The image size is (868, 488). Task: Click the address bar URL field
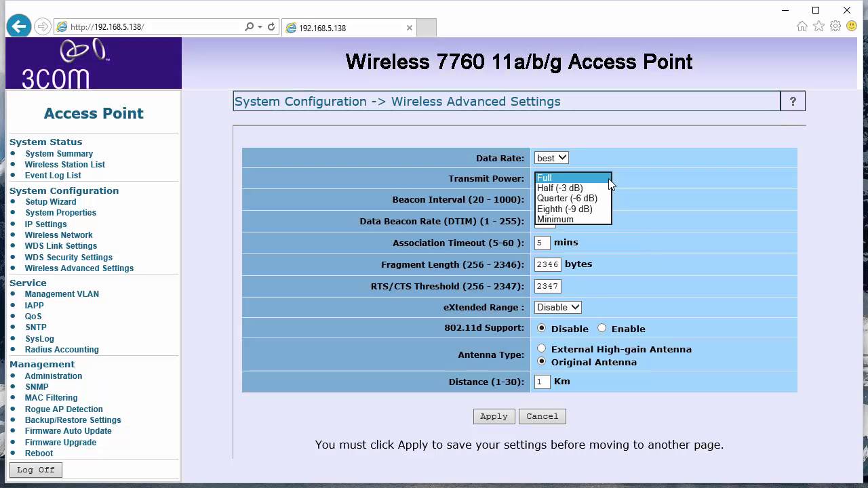[149, 27]
